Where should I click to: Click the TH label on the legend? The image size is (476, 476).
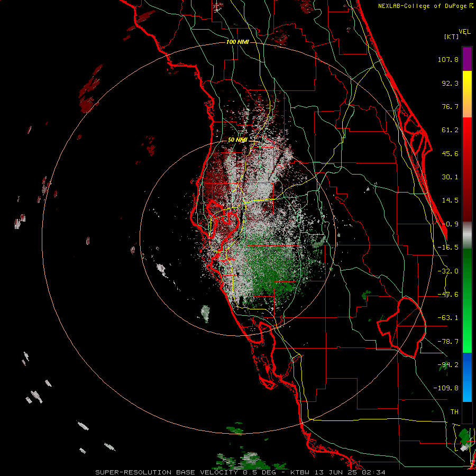pos(454,412)
